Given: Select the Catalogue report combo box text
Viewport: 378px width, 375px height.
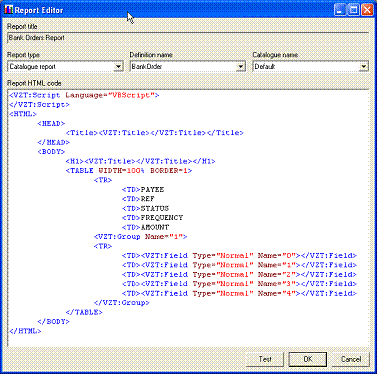Looking at the screenshot, I should (32, 67).
